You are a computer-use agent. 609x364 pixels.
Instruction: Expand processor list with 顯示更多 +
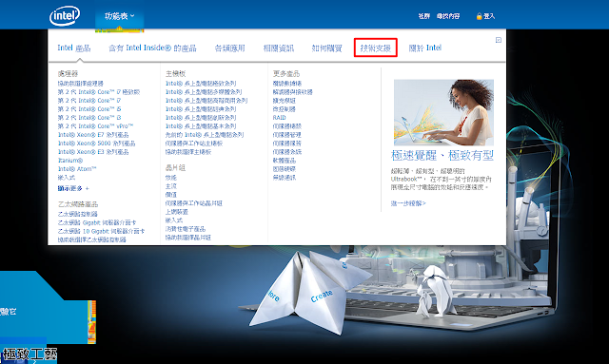(x=73, y=188)
